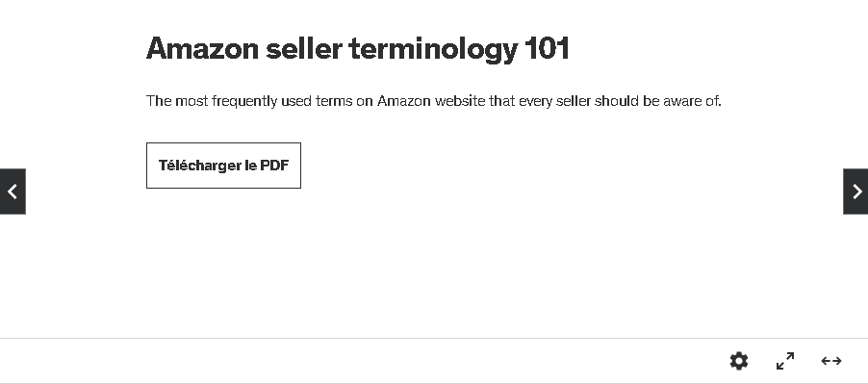Advance to next page with right chevron

pyautogui.click(x=855, y=192)
